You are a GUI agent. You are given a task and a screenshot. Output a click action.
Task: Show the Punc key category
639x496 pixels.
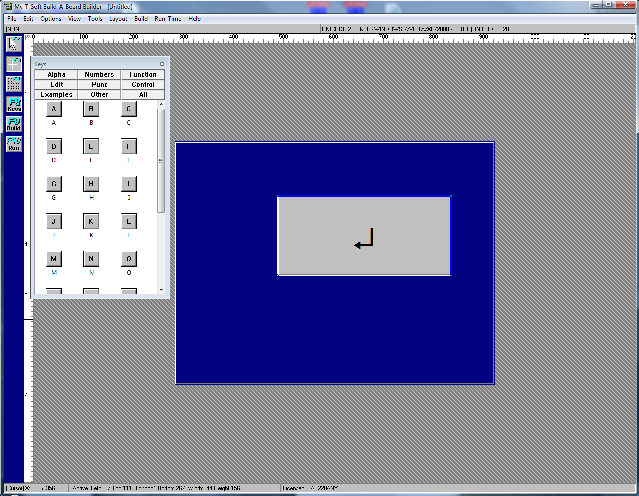pyautogui.click(x=99, y=85)
